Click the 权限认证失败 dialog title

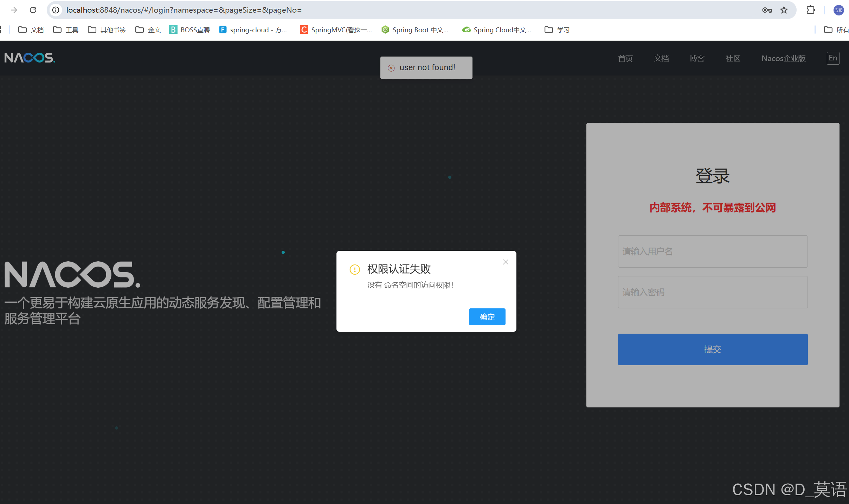coord(399,269)
